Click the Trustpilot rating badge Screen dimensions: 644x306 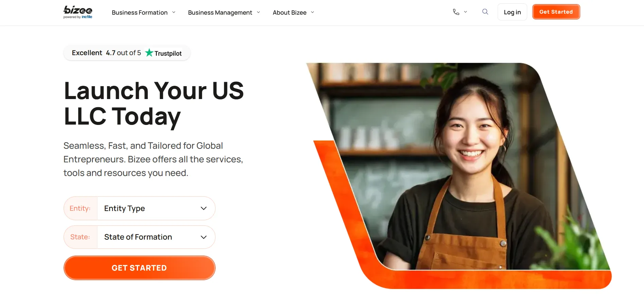[127, 53]
